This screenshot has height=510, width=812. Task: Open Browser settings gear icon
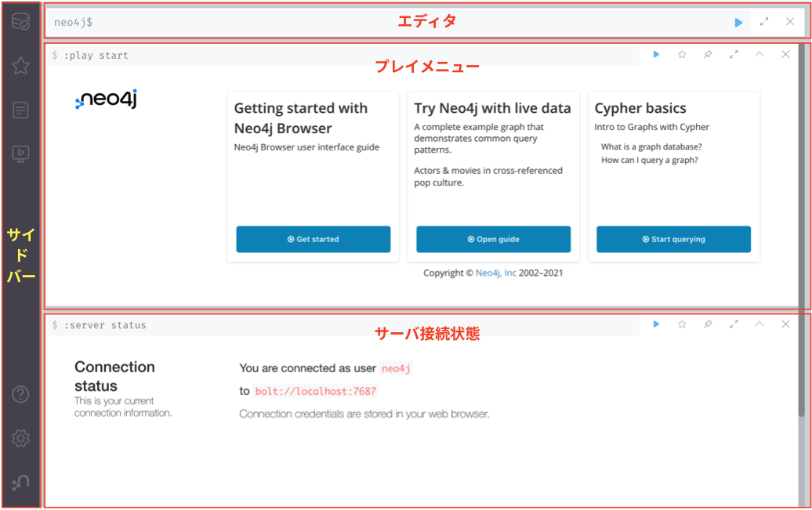(20, 439)
